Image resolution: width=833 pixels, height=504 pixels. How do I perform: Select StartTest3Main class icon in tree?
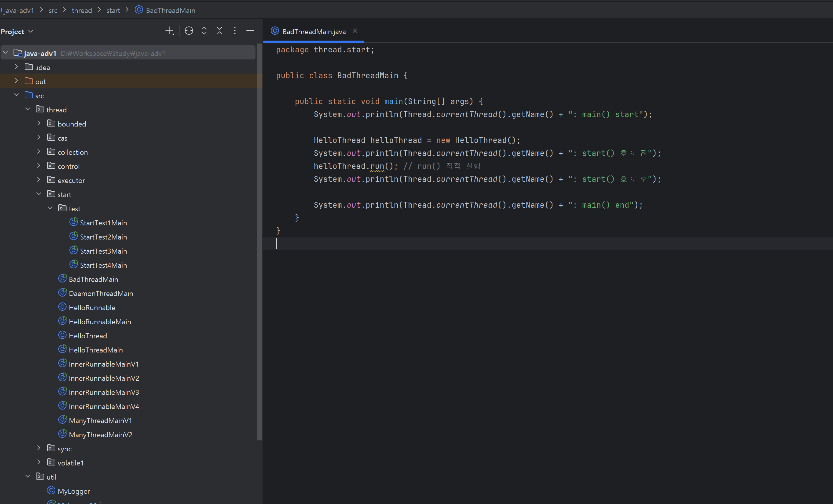(x=74, y=250)
